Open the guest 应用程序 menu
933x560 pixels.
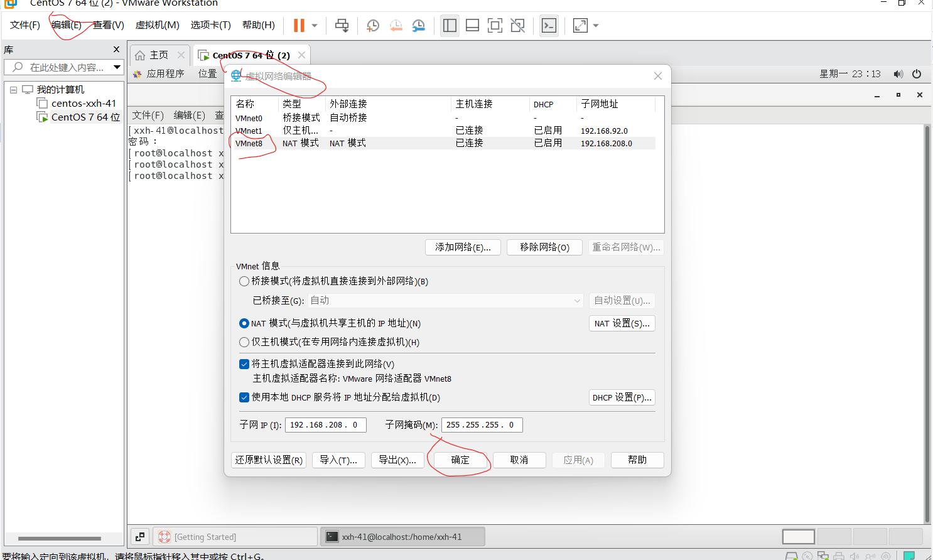(159, 74)
